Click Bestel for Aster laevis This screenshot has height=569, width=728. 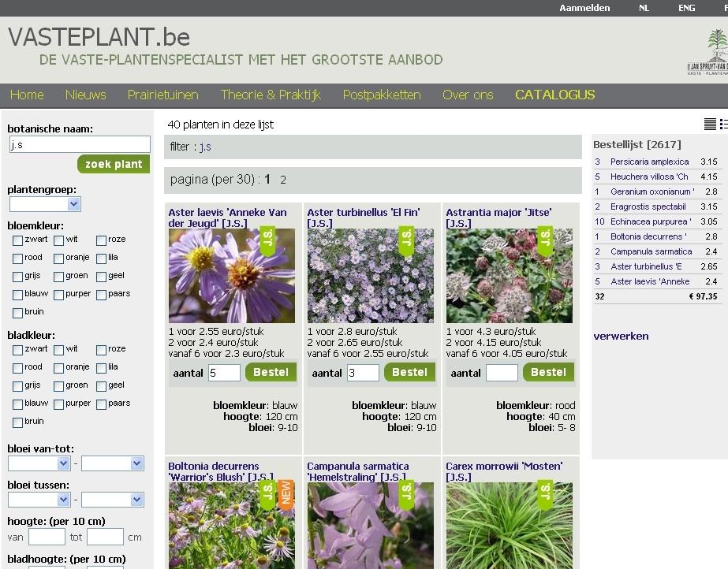click(x=271, y=372)
